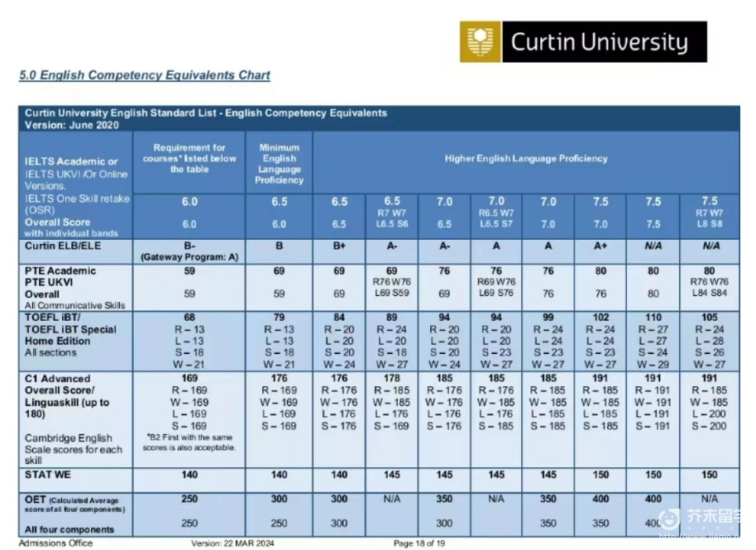Select the C1 Advanced overall score '178'
This screenshot has width=756, height=550.
coord(391,379)
